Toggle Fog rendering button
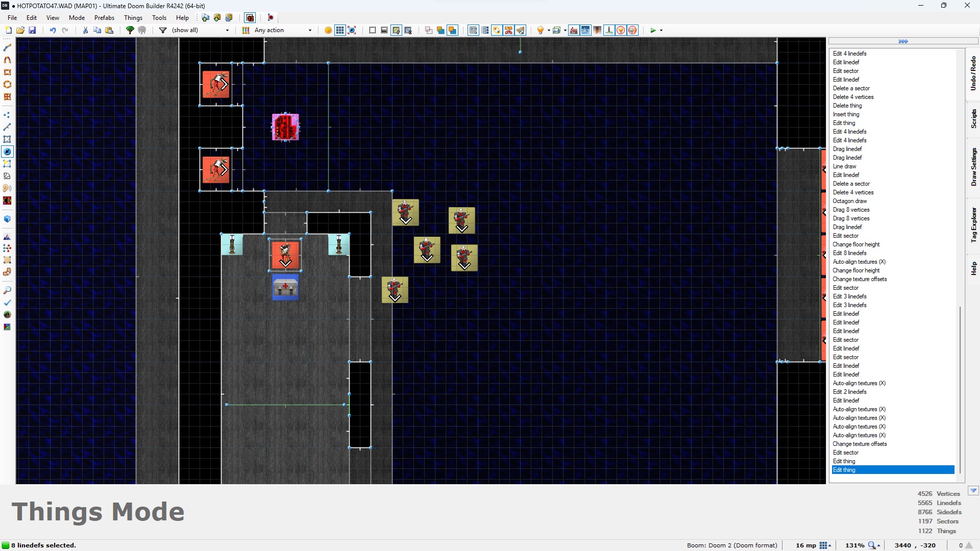Screen dimensions: 980x551 click(x=573, y=31)
